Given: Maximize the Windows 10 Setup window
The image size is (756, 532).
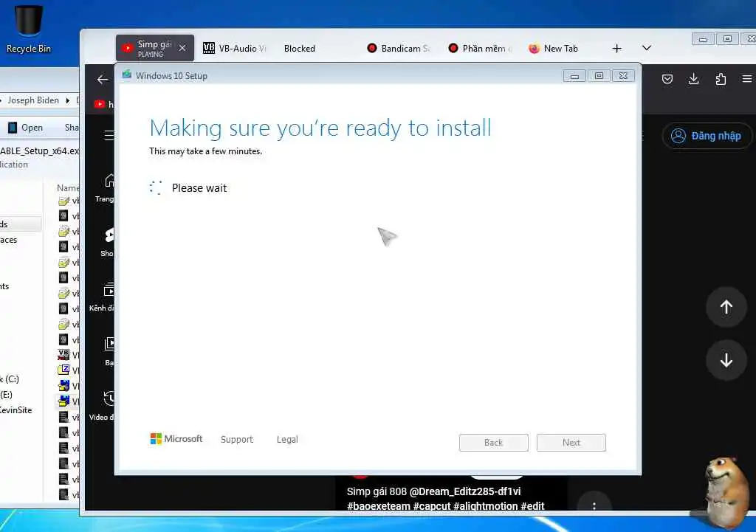Looking at the screenshot, I should [599, 76].
